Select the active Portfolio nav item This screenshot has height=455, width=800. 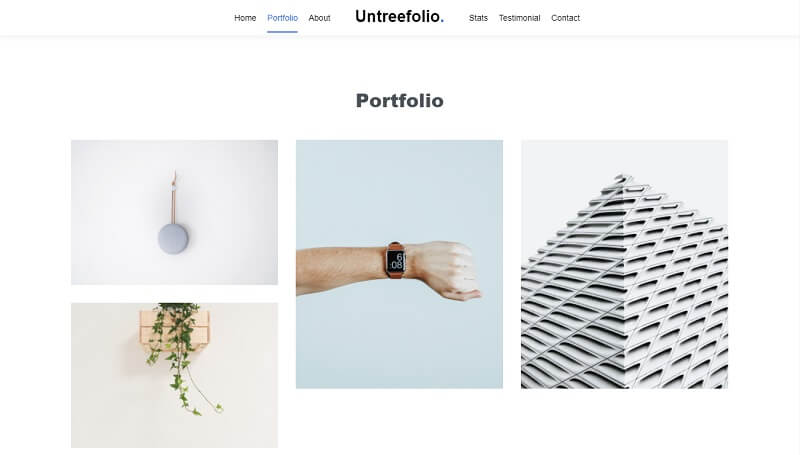point(282,18)
